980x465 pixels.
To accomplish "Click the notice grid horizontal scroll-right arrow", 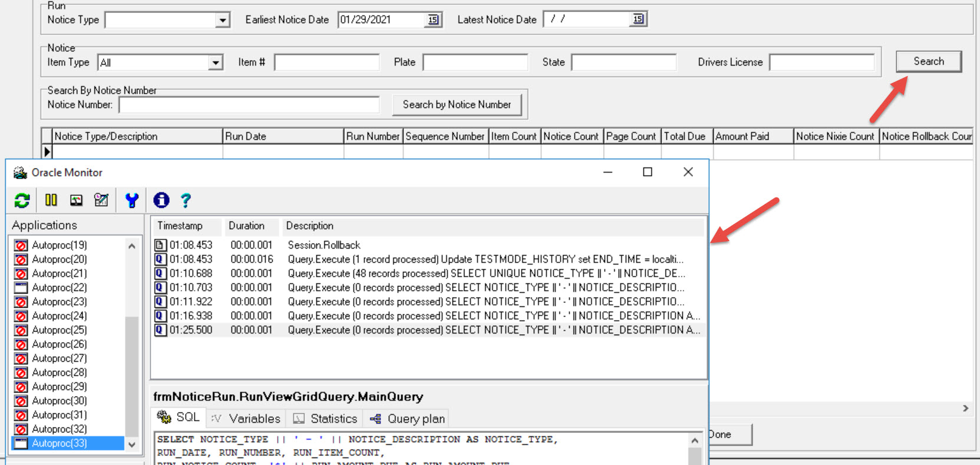I will click(965, 408).
